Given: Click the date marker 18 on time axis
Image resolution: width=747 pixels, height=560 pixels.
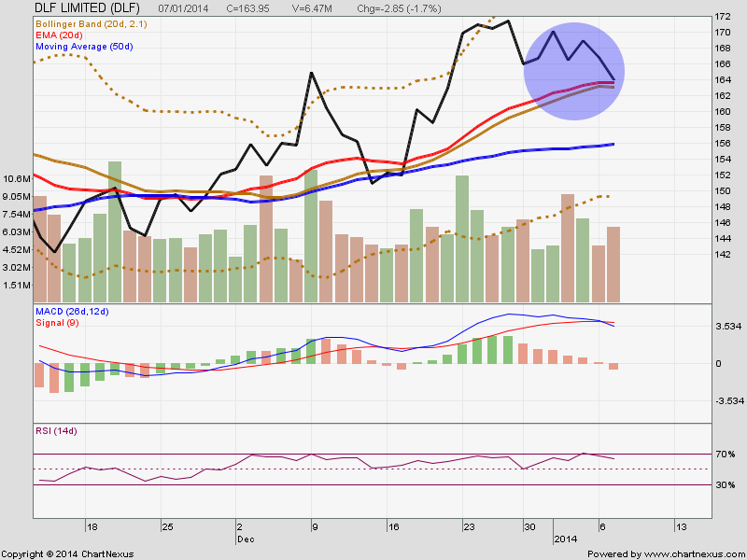Looking at the screenshot, I should [92, 527].
